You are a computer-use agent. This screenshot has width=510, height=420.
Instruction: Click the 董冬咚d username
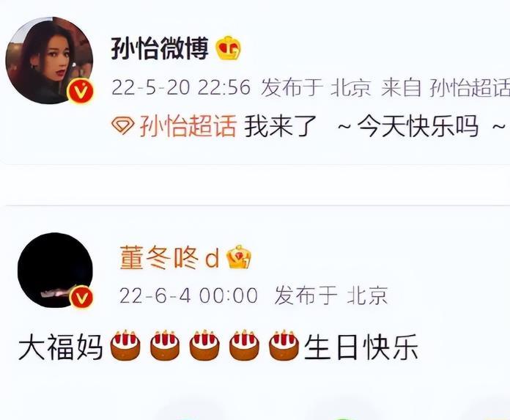(169, 258)
